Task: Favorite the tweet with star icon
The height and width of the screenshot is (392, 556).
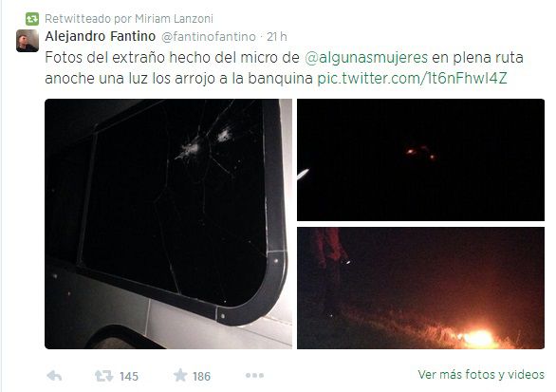Action: 180,375
